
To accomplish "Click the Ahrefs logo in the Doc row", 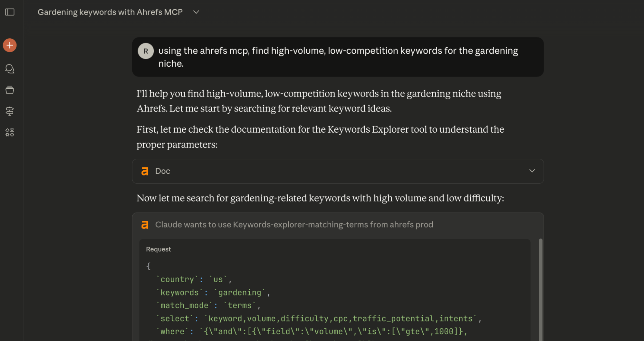I will tap(145, 171).
